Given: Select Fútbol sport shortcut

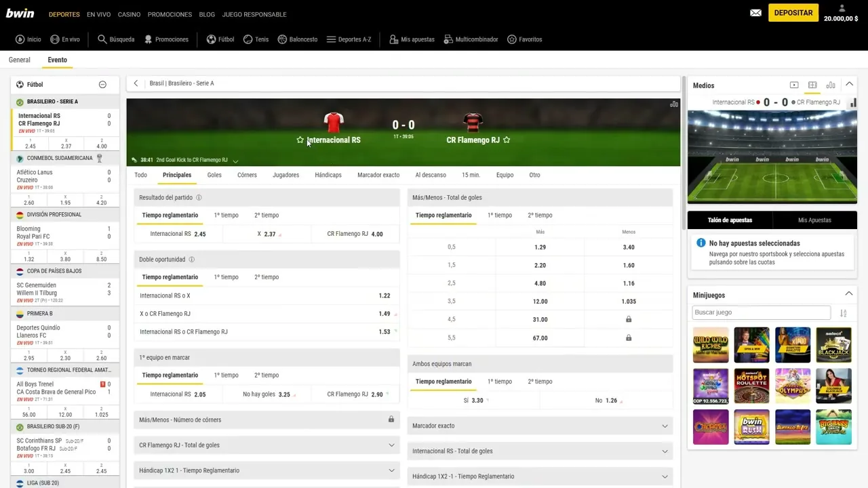Looking at the screenshot, I should (220, 39).
